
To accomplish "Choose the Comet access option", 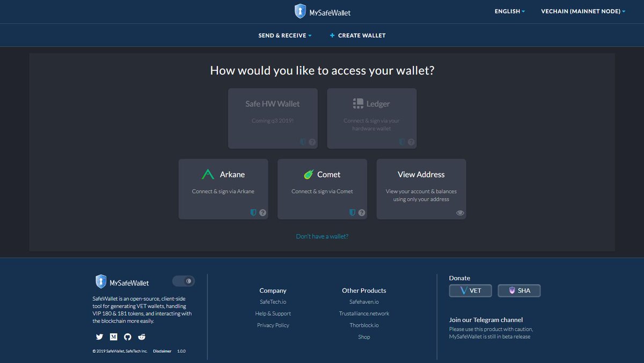I will [323, 189].
